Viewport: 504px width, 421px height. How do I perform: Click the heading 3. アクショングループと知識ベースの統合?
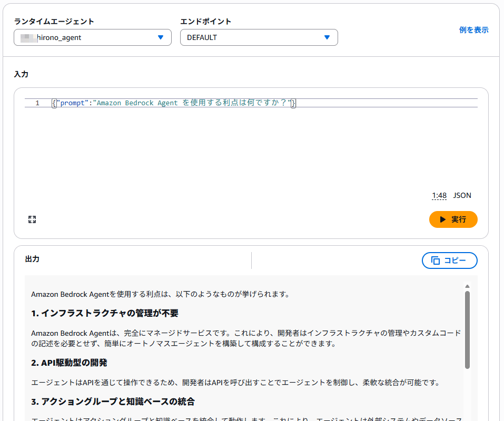pyautogui.click(x=113, y=402)
